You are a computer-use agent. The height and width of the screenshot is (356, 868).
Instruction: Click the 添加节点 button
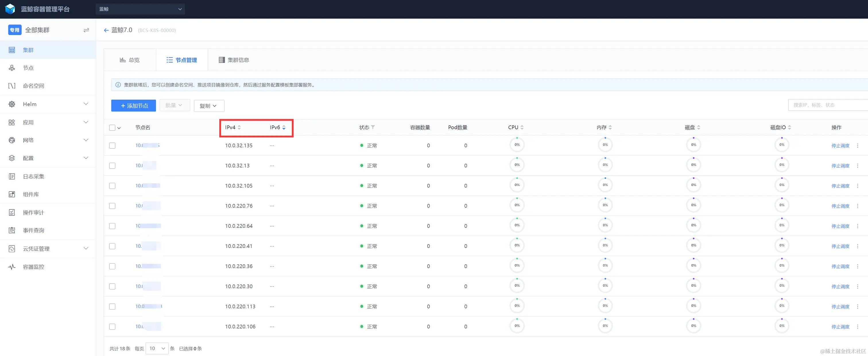(x=133, y=106)
